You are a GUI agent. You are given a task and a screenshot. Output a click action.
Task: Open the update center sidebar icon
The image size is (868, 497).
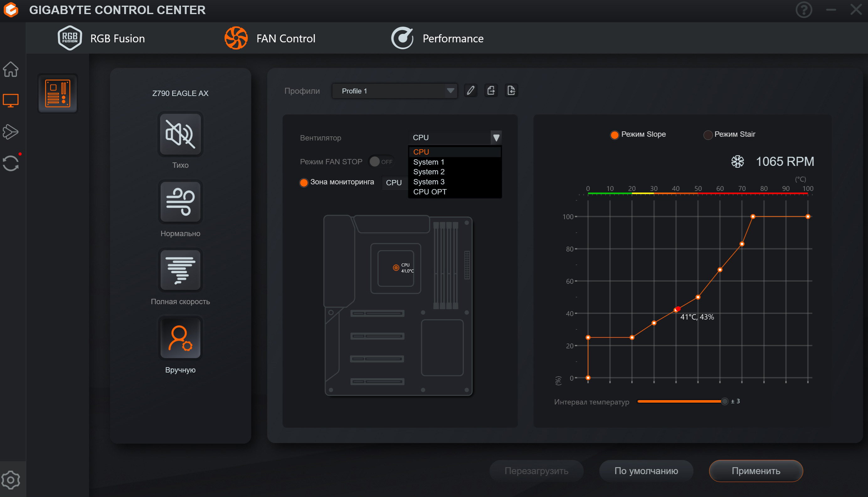click(11, 163)
